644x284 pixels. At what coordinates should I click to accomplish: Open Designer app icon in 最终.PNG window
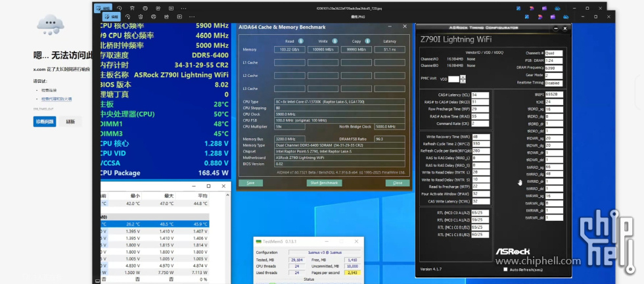coord(527,17)
